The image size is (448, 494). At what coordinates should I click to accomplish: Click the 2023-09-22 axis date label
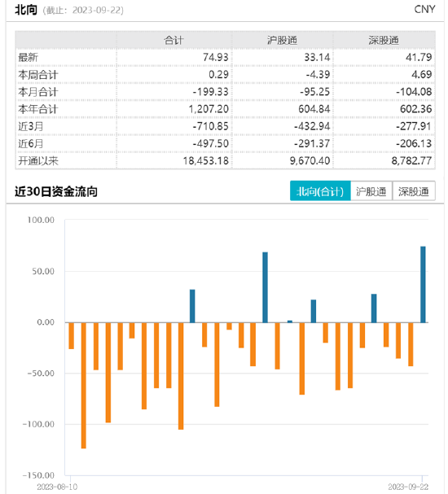408,487
